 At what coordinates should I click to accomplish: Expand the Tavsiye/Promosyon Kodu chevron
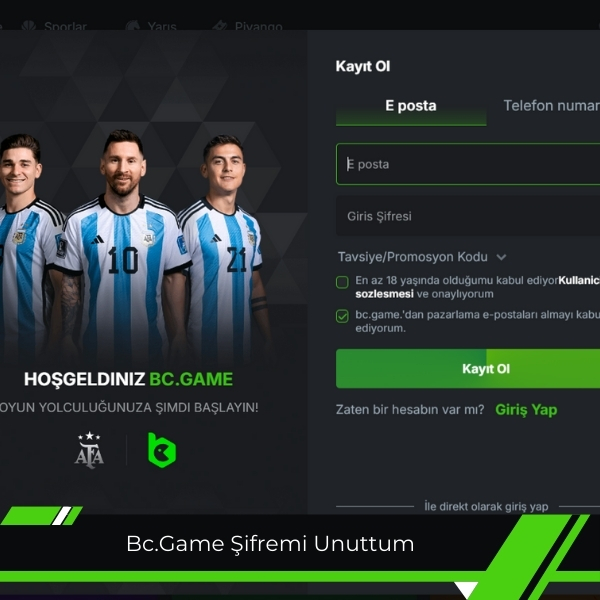click(x=501, y=257)
